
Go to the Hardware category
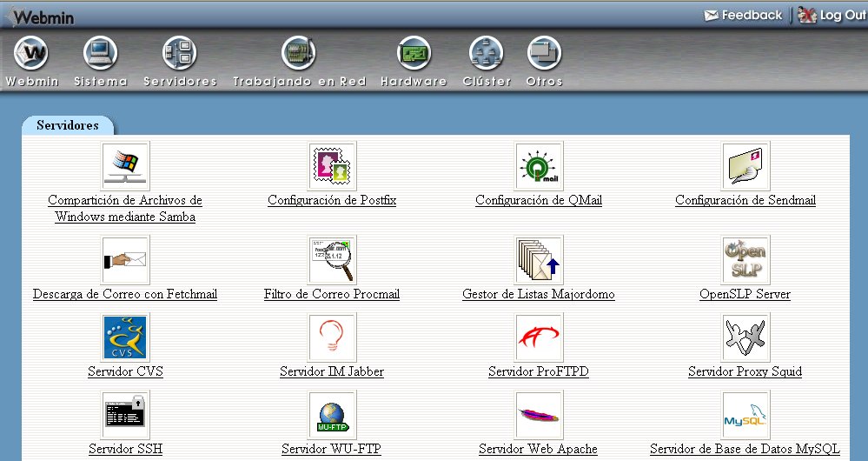pyautogui.click(x=414, y=61)
